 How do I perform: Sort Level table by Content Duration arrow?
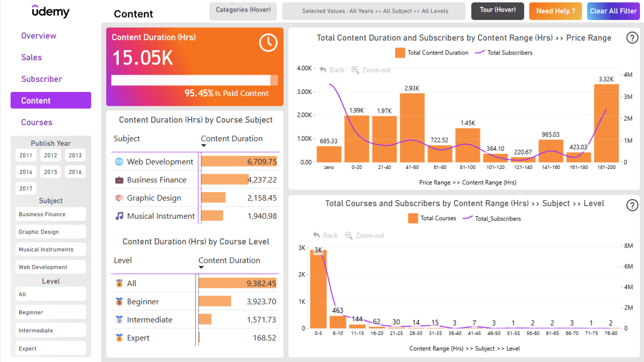(x=201, y=267)
